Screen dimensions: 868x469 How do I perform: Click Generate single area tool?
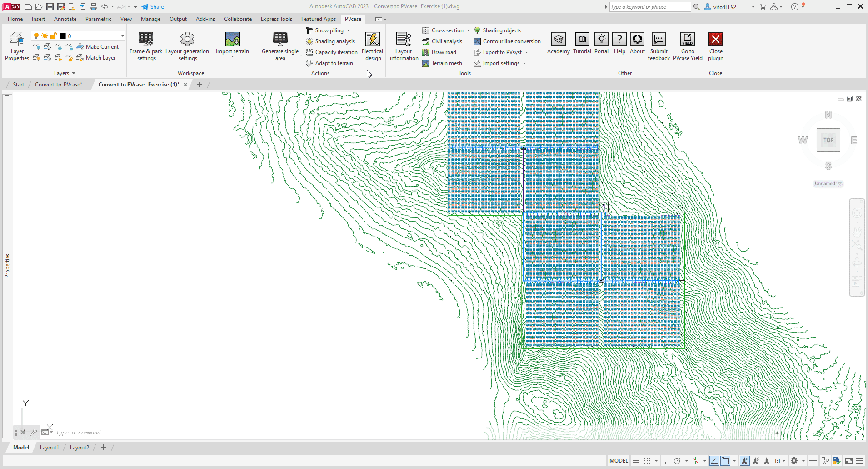(280, 46)
